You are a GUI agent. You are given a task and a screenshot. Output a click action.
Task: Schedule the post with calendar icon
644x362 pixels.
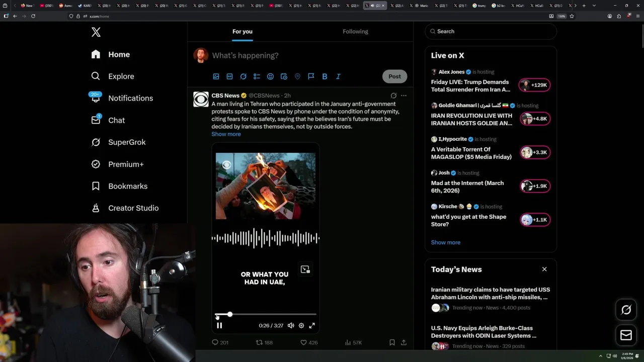284,76
